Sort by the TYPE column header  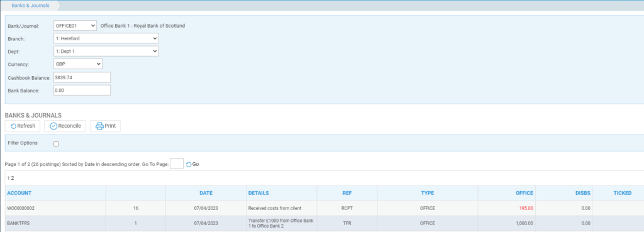pyautogui.click(x=427, y=193)
